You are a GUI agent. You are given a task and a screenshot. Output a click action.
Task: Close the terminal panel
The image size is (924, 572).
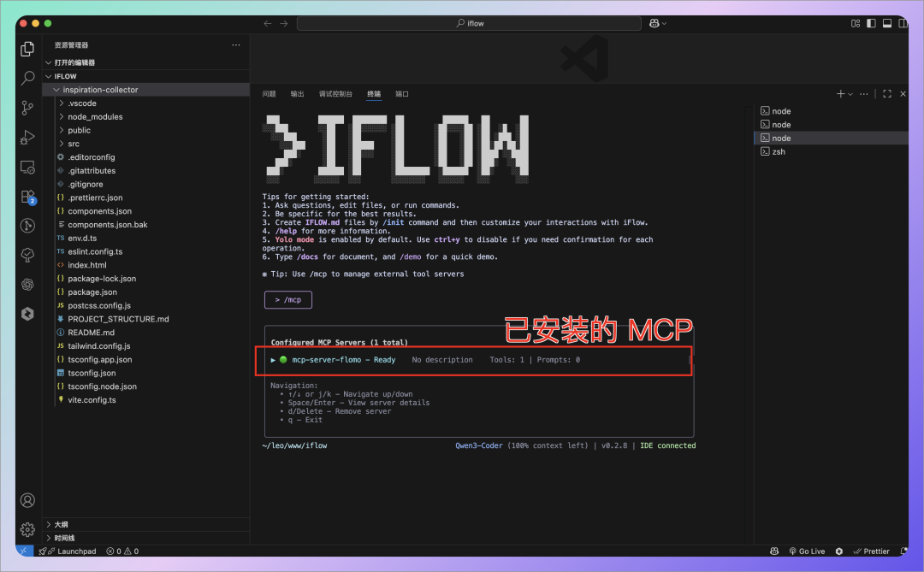(x=903, y=94)
